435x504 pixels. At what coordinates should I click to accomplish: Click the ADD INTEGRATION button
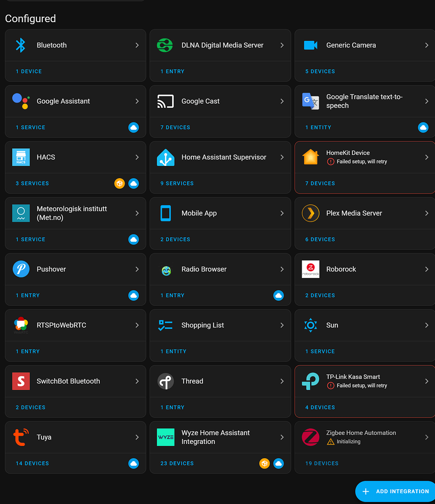click(395, 491)
